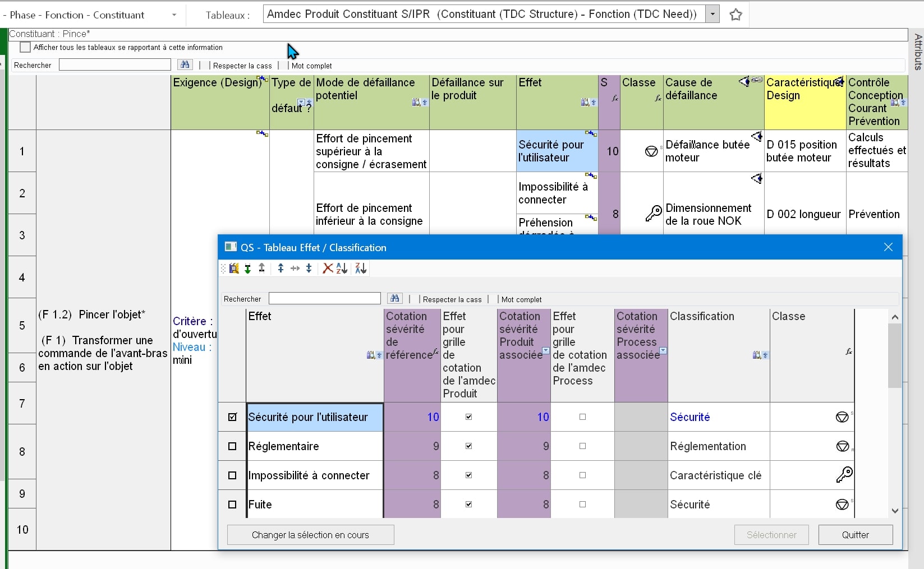Close the Tableau Effet / Classification dialog
Screen dimensions: 924x569
[888, 247]
